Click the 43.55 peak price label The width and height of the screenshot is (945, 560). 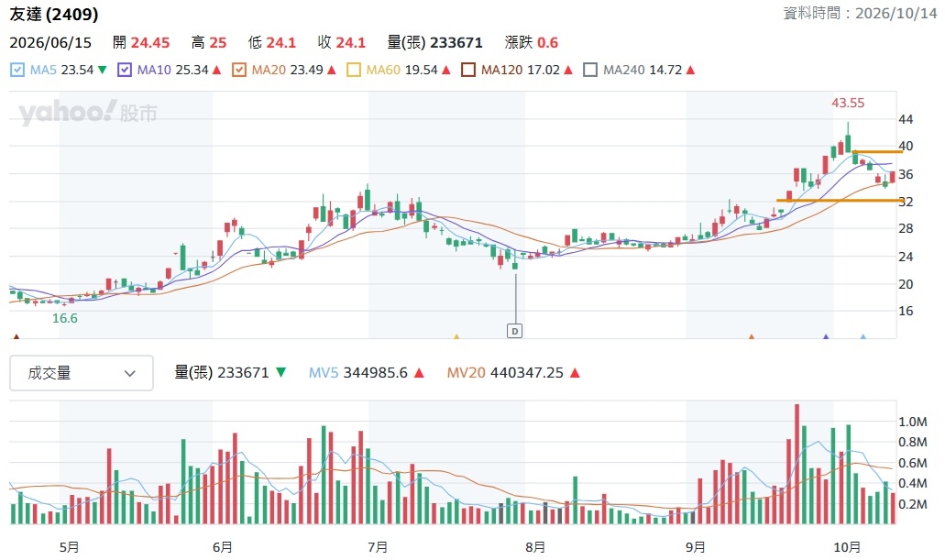click(x=848, y=103)
